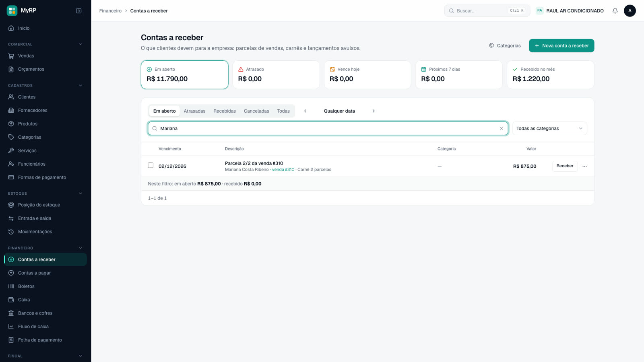This screenshot has width=644, height=362.
Task: Collapse the FINANCEIRO section
Action: click(80, 248)
